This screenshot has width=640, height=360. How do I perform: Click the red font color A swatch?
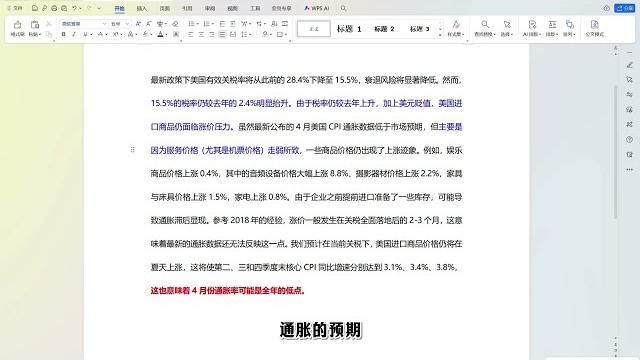point(160,35)
